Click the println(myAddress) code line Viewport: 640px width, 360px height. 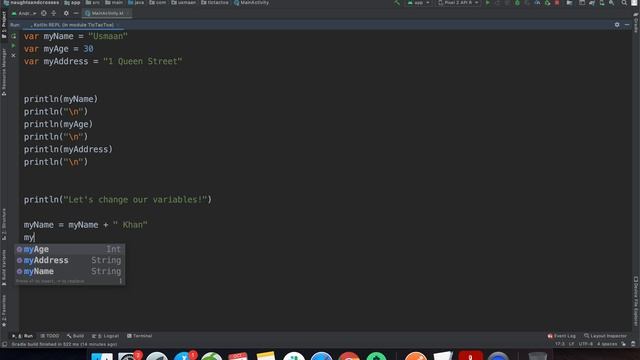coord(68,149)
